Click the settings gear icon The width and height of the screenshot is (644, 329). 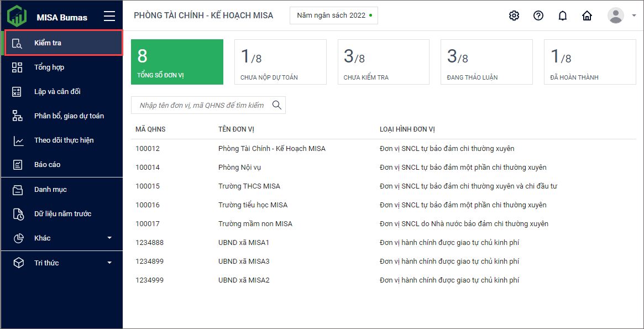coord(514,15)
